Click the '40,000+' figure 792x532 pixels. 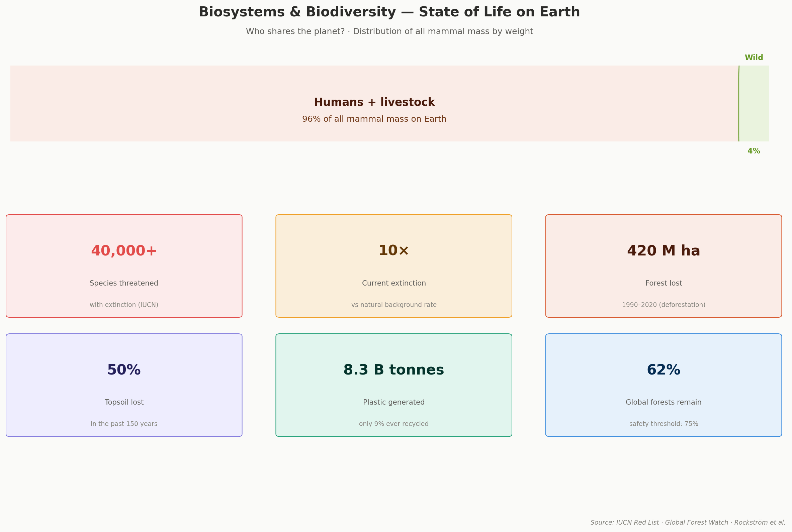pyautogui.click(x=124, y=251)
